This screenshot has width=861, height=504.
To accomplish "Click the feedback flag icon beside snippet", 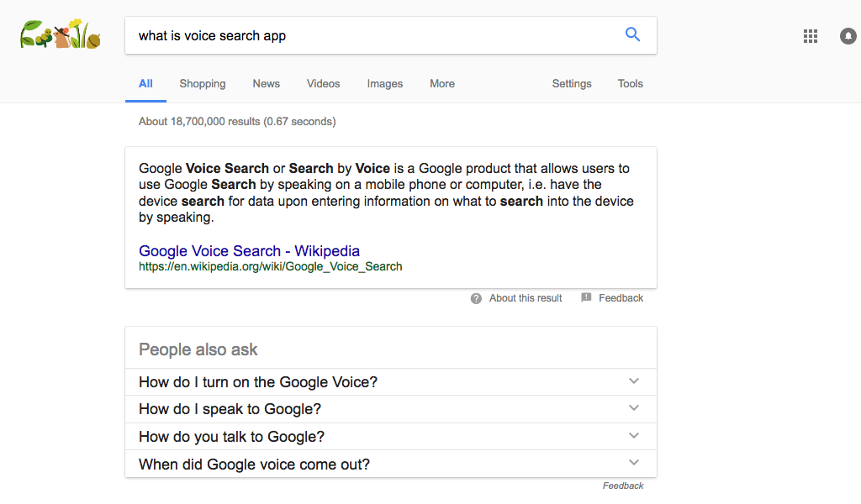I will (x=586, y=298).
